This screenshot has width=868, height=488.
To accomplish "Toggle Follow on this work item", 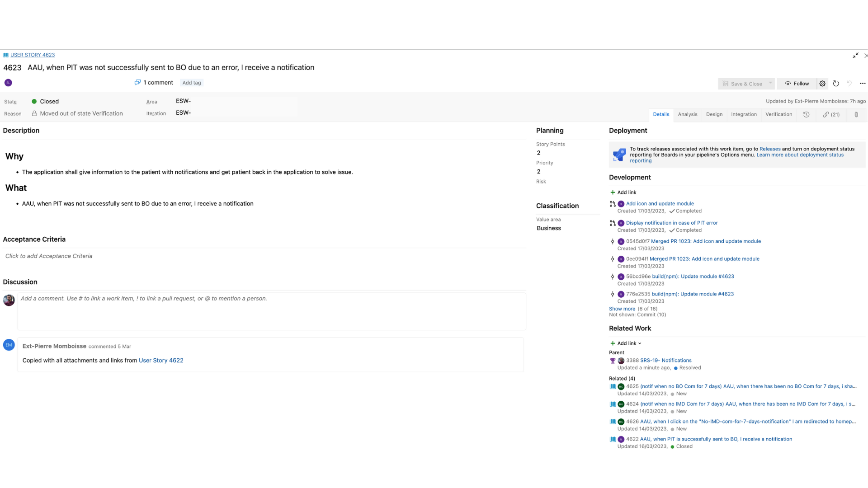I will click(x=797, y=84).
